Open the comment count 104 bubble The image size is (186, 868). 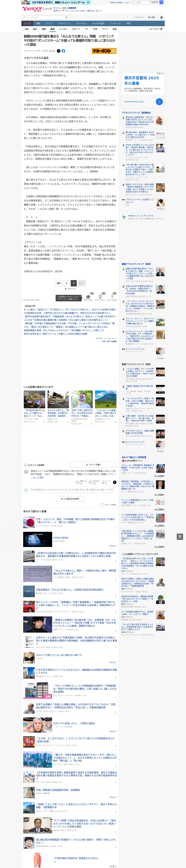tap(45, 51)
